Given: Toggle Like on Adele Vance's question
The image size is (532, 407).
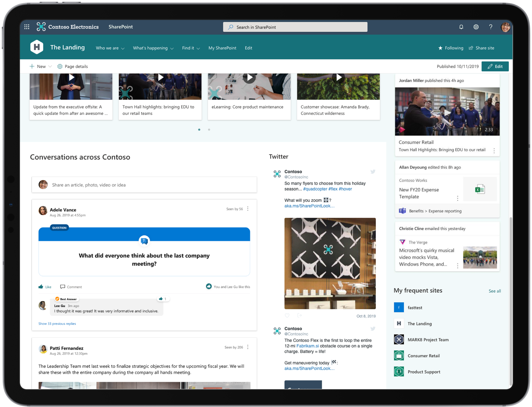Looking at the screenshot, I should 45,287.
